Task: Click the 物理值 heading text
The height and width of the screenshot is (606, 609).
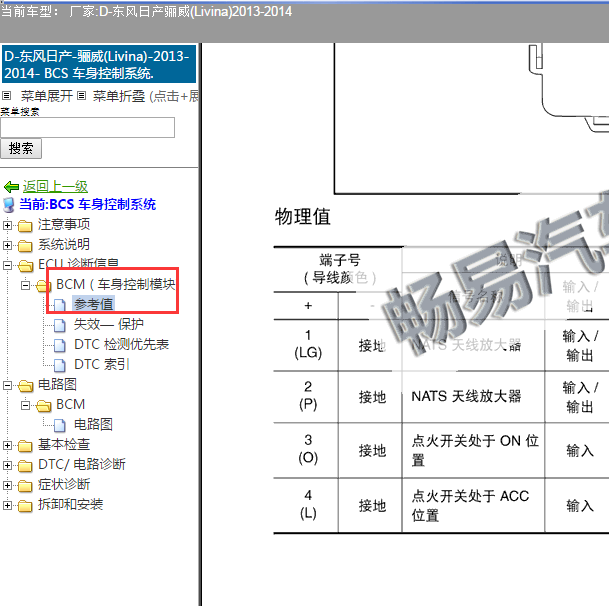Action: (x=303, y=217)
